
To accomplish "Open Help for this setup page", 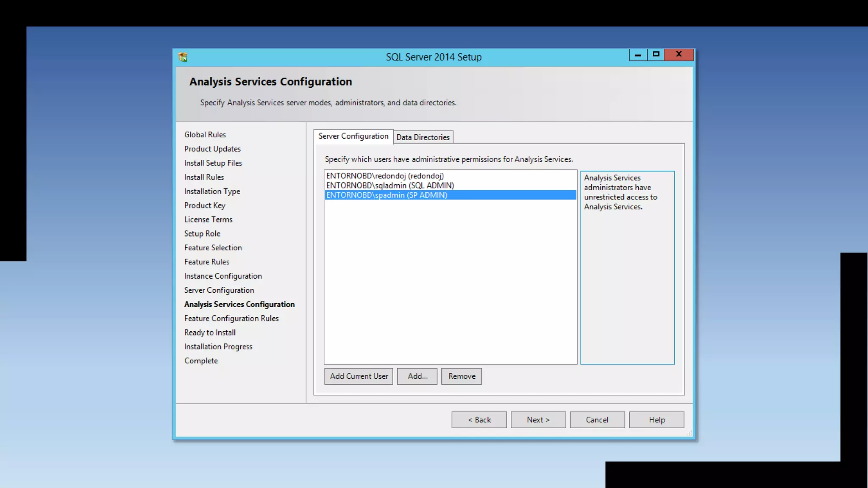I will (656, 420).
